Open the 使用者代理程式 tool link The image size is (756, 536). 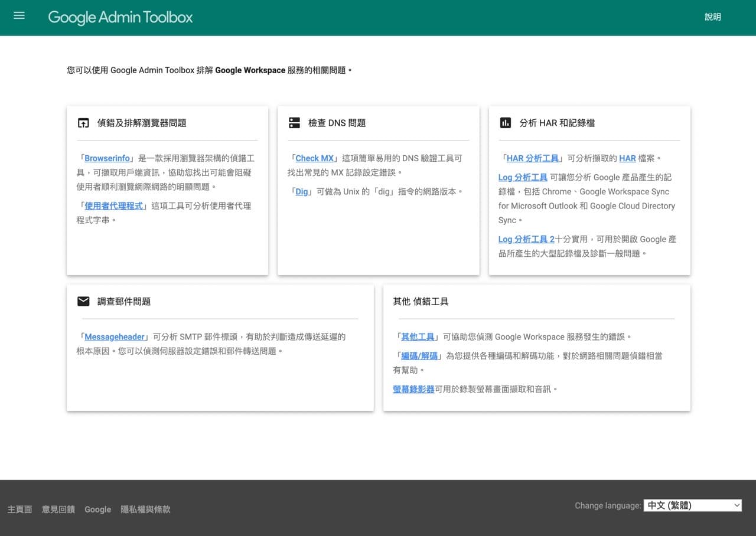pos(114,205)
